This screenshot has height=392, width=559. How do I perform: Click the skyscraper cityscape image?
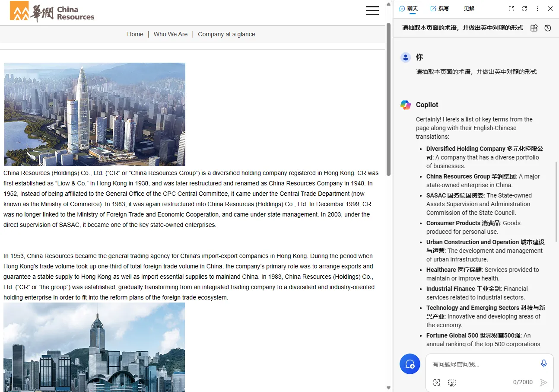coord(95,114)
